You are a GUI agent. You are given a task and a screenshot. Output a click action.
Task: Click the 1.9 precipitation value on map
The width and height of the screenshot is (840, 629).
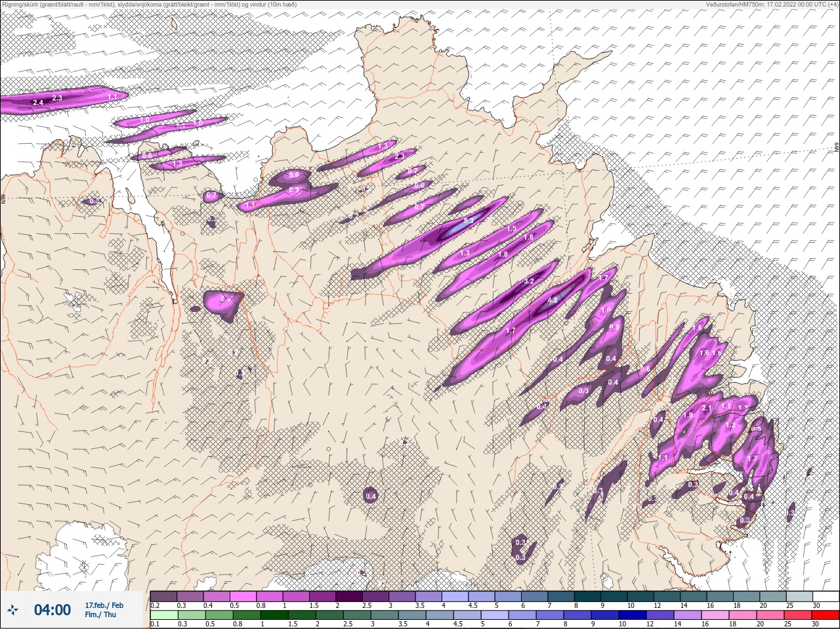click(688, 416)
